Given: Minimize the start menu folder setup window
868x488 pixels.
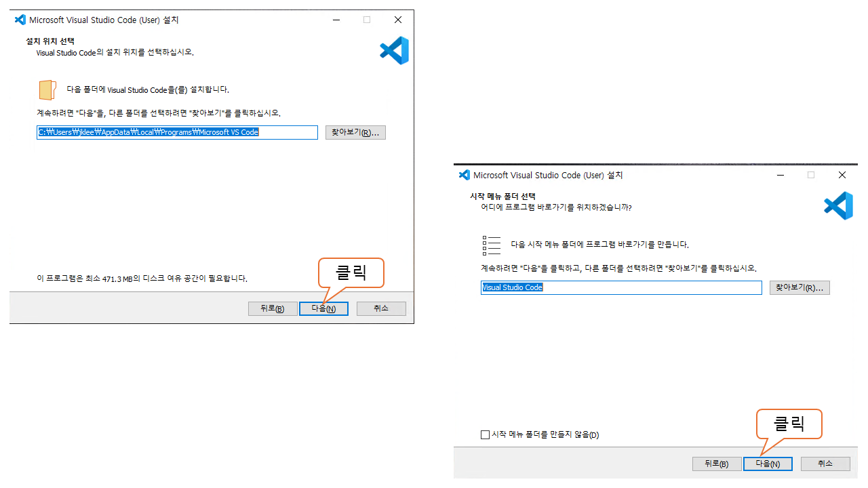Looking at the screenshot, I should point(781,175).
